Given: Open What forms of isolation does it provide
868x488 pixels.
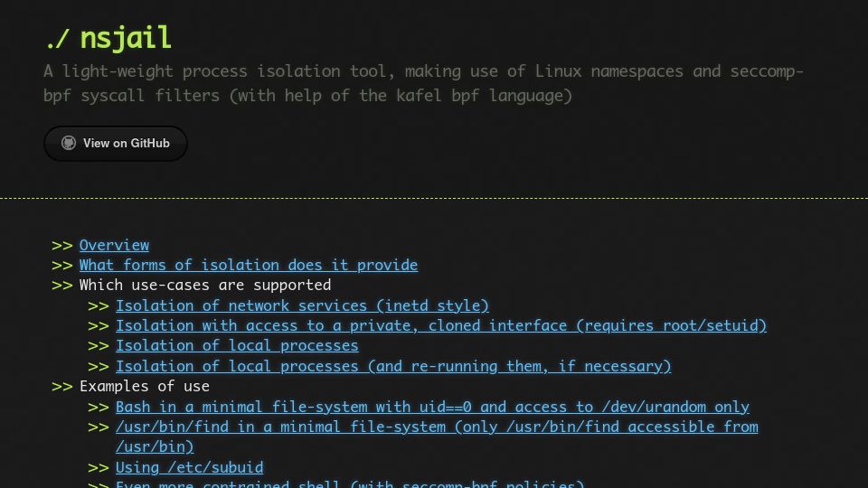Looking at the screenshot, I should (x=249, y=265).
